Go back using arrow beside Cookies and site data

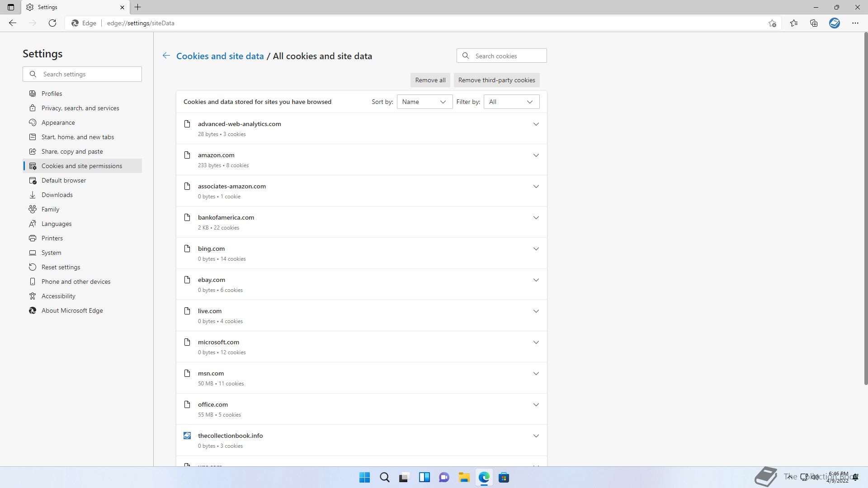[x=166, y=56]
